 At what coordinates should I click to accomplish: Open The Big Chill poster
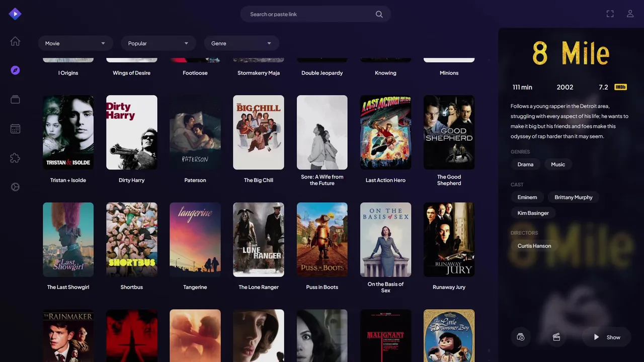pyautogui.click(x=259, y=132)
